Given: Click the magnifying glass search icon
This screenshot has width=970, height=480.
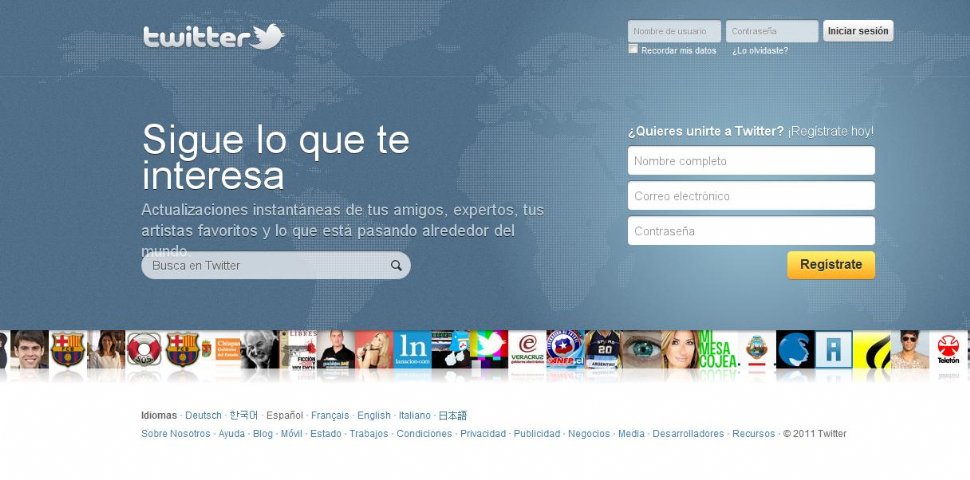Looking at the screenshot, I should [396, 265].
